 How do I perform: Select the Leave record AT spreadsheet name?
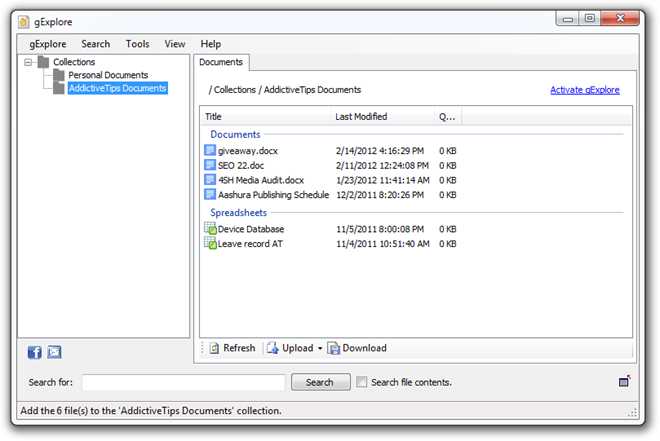[250, 244]
